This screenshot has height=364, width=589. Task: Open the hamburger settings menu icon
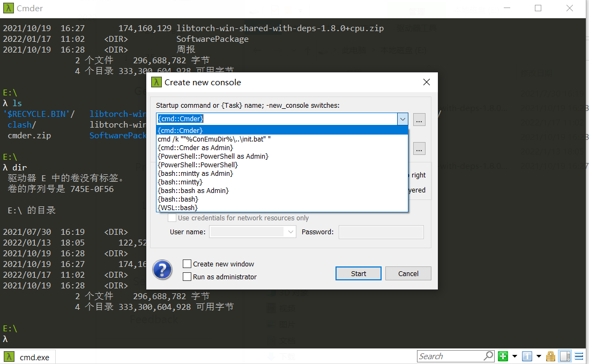tap(579, 356)
